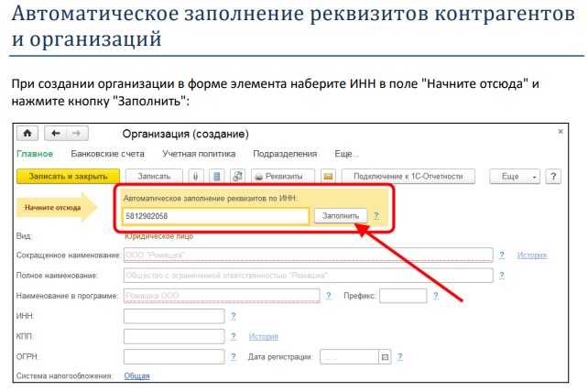Click Подключение к 1С-Отчетности button
This screenshot has width=588, height=391.
(414, 176)
